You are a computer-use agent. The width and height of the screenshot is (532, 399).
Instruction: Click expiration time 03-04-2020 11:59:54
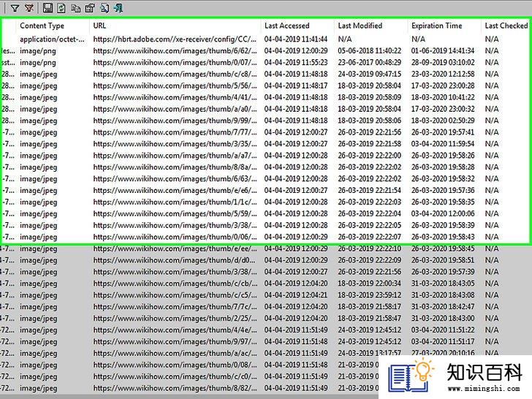[443, 144]
